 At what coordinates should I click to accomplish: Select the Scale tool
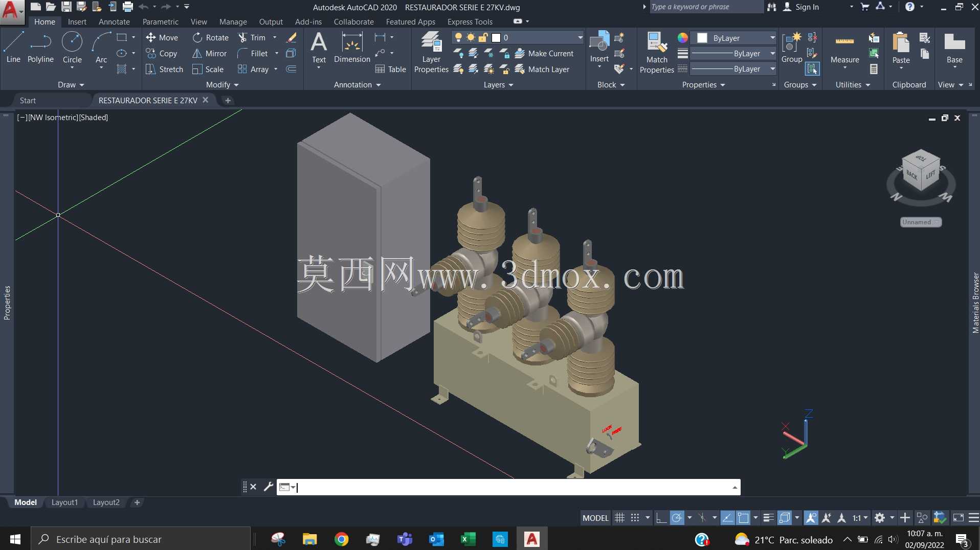(x=208, y=69)
